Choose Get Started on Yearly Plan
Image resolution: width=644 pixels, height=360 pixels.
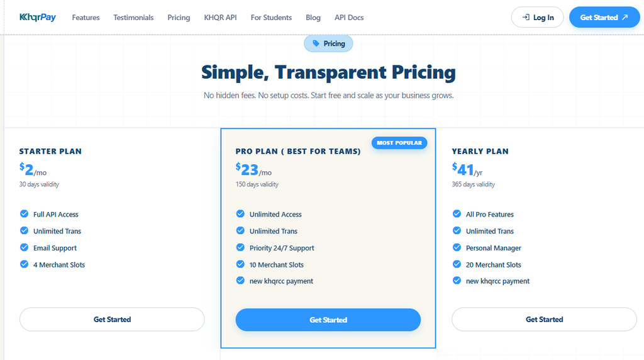click(544, 319)
